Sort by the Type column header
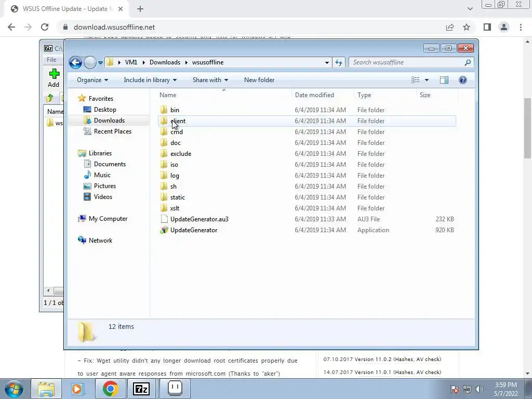The height and width of the screenshot is (399, 532). [x=364, y=95]
